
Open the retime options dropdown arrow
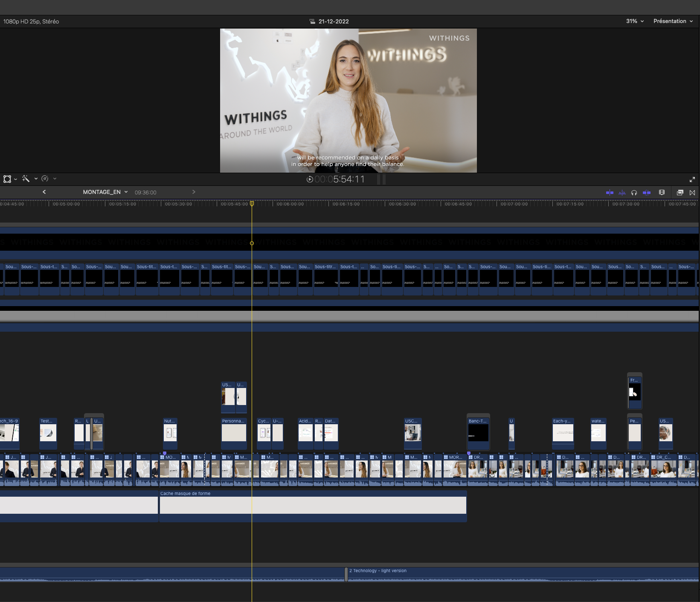click(x=55, y=179)
